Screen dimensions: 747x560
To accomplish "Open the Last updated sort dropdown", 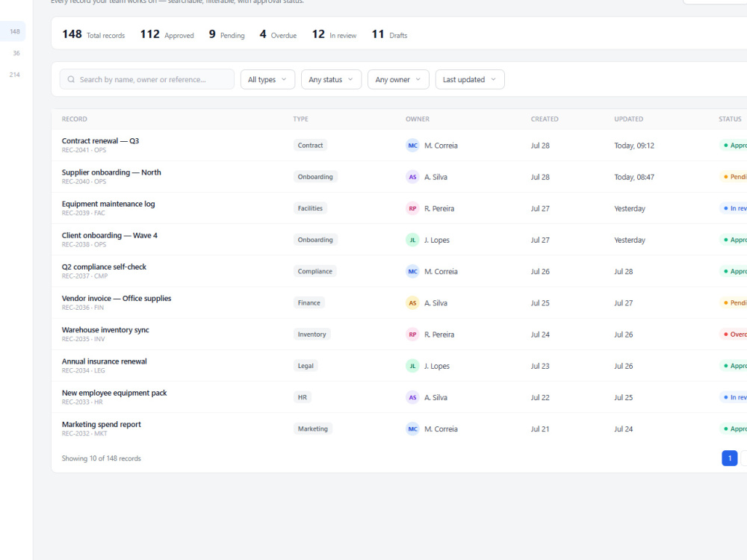I will tap(470, 80).
